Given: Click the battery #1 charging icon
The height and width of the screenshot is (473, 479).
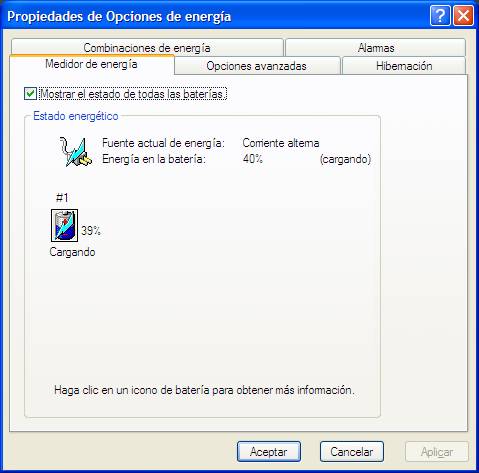Looking at the screenshot, I should [64, 225].
